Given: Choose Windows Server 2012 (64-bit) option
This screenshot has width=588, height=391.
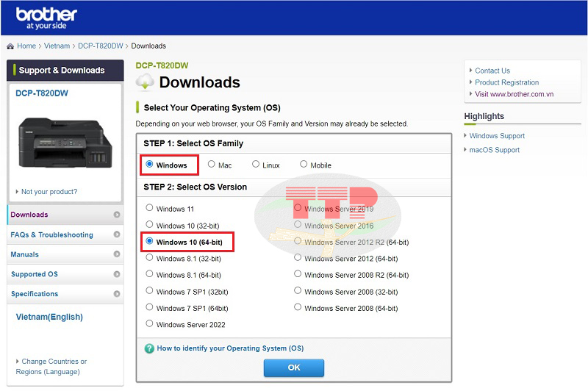Looking at the screenshot, I should [298, 257].
